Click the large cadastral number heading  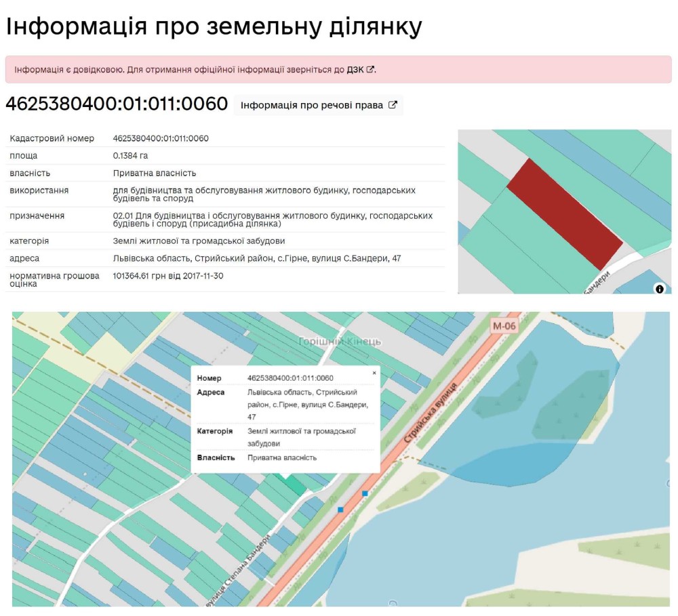pyautogui.click(x=117, y=104)
